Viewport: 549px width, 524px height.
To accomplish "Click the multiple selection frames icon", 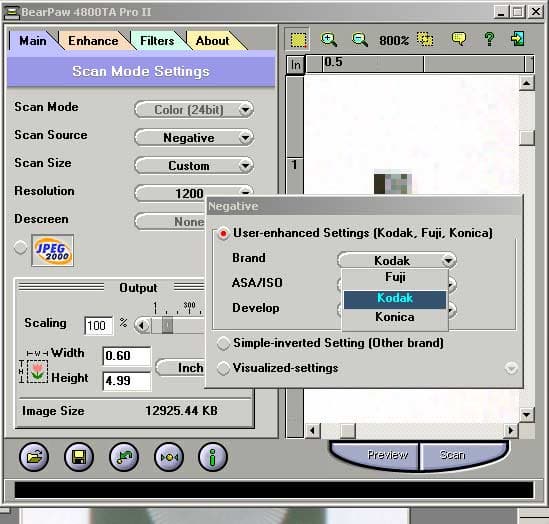I will click(x=425, y=39).
